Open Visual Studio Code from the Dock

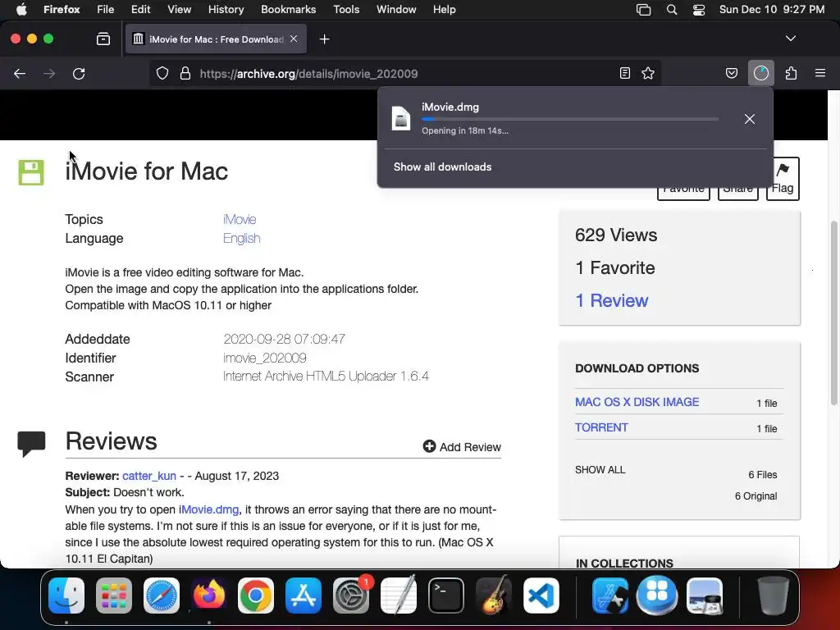click(541, 596)
